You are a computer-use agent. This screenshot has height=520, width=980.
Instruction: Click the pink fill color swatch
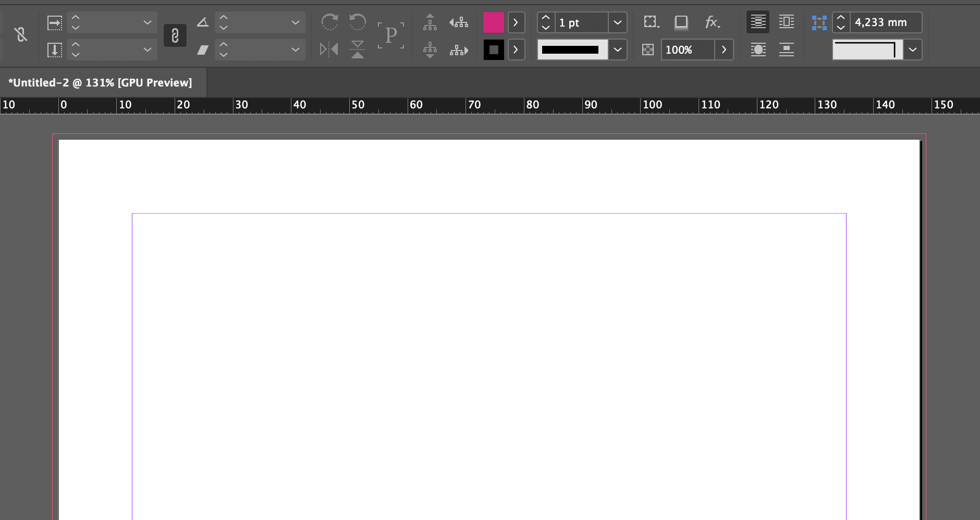494,22
